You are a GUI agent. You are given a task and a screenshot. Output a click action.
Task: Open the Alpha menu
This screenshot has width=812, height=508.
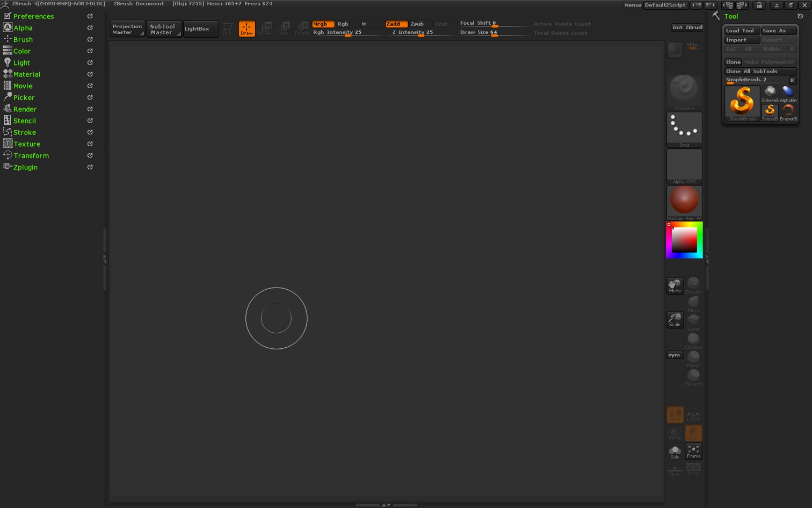(23, 28)
